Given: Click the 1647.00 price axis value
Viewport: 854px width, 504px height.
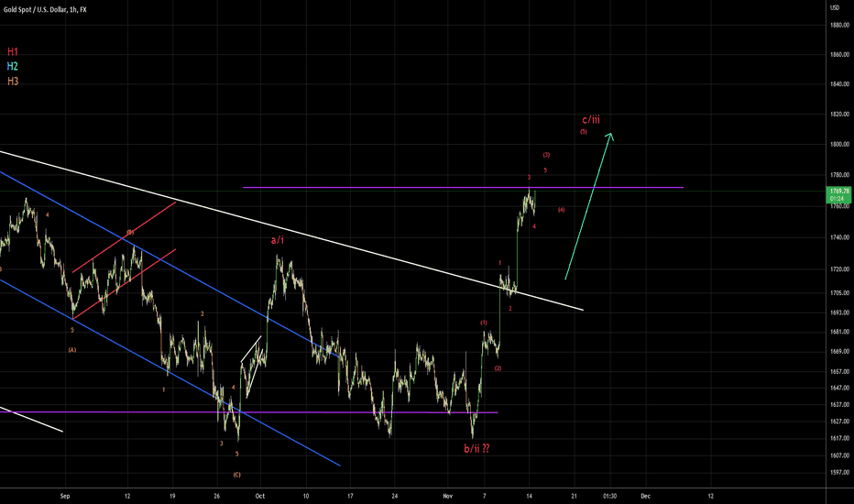Looking at the screenshot, I should (840, 388).
